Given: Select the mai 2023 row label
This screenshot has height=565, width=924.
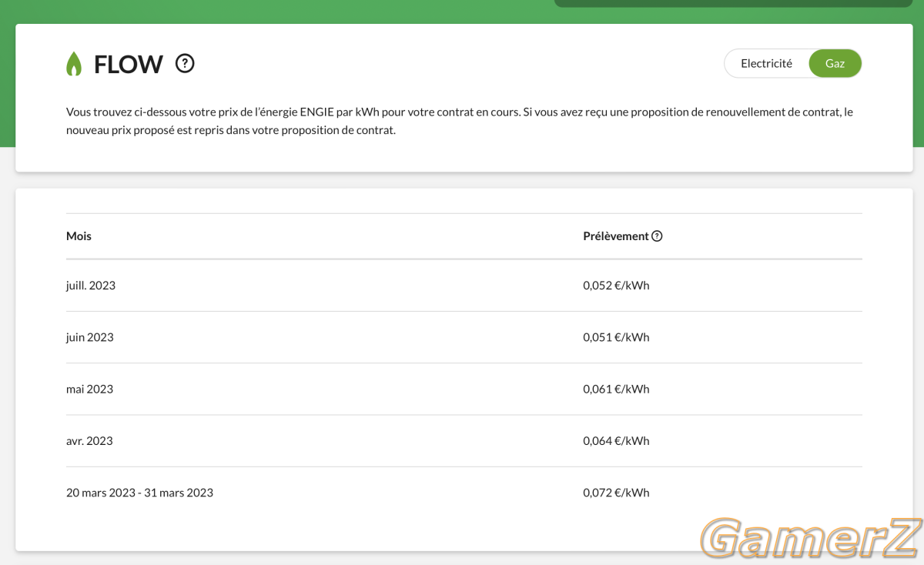Looking at the screenshot, I should [89, 389].
